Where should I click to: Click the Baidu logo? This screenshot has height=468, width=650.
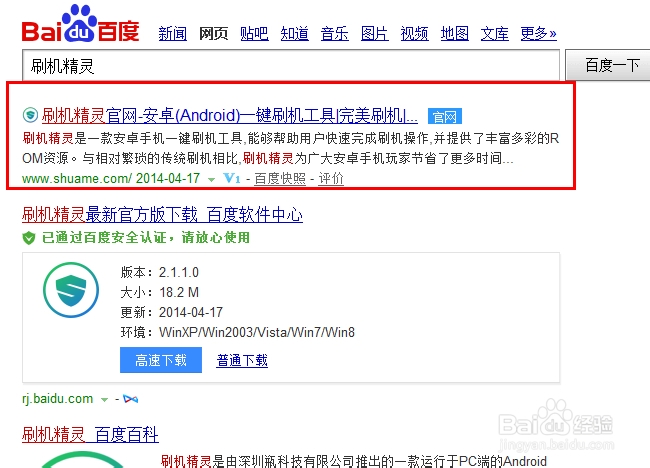[80, 24]
